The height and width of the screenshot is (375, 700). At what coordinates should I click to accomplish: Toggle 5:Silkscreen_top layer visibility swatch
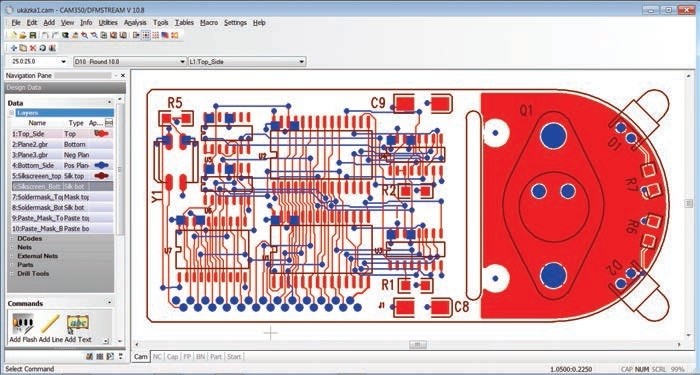[x=101, y=176]
